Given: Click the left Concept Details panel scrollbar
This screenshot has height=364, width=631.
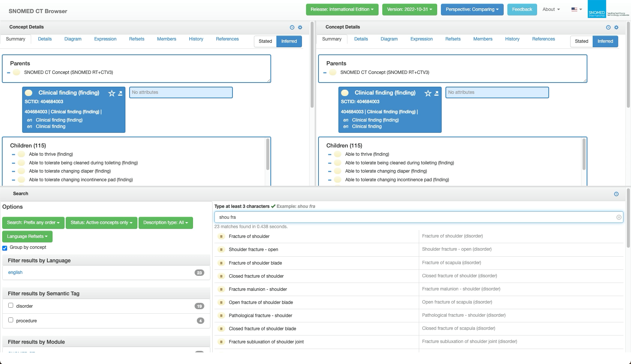Looking at the screenshot, I should [x=312, y=65].
